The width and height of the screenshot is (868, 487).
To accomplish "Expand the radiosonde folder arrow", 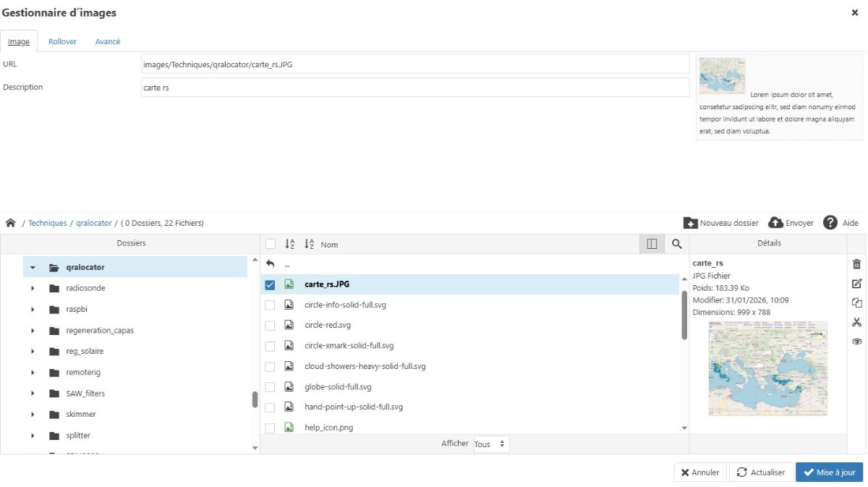I will point(33,288).
